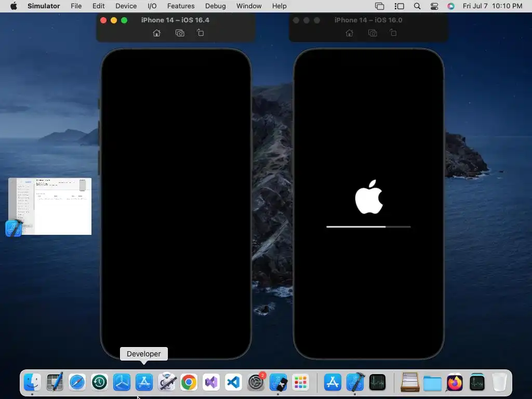Open TestFlight propeller icon in Dock
532x399 pixels.
(122, 382)
